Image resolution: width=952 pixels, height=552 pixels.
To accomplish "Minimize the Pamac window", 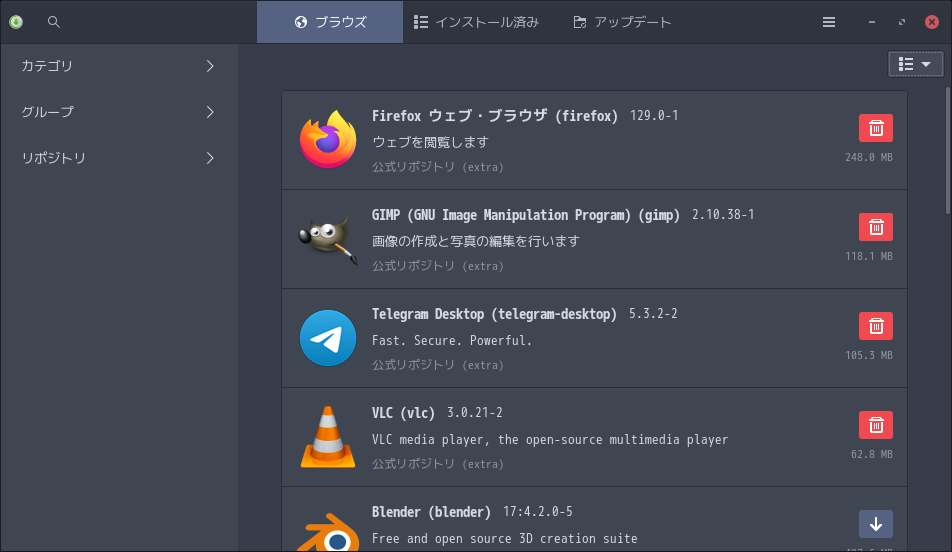I will [872, 22].
